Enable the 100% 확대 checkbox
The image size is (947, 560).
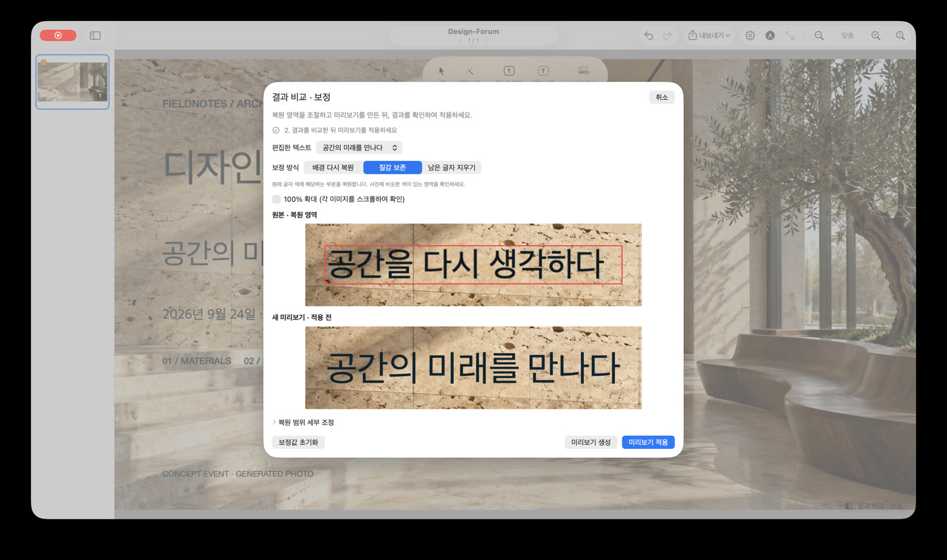[276, 199]
